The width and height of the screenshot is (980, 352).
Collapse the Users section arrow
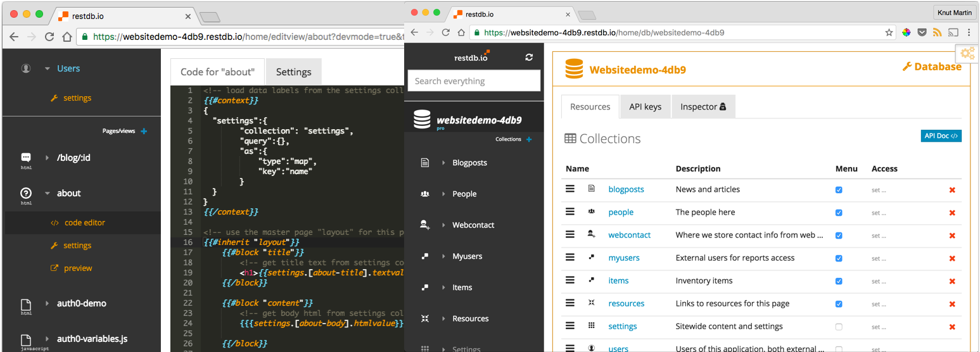[x=47, y=68]
